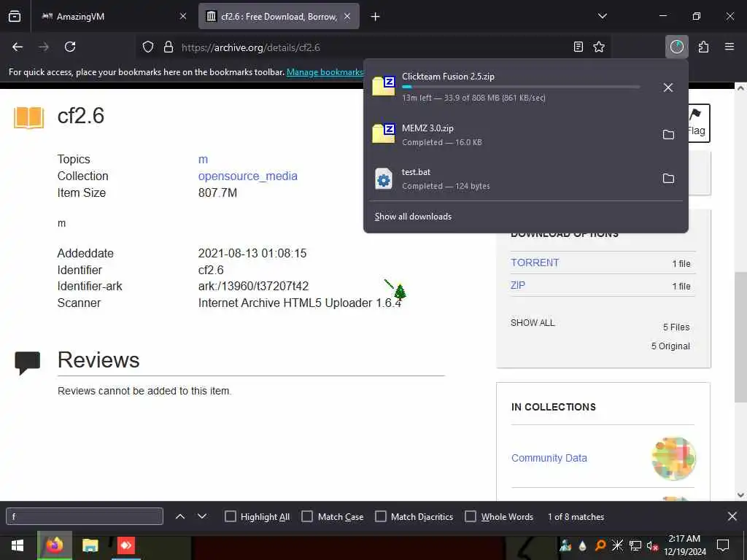Show test.bat in containing folder

668,179
